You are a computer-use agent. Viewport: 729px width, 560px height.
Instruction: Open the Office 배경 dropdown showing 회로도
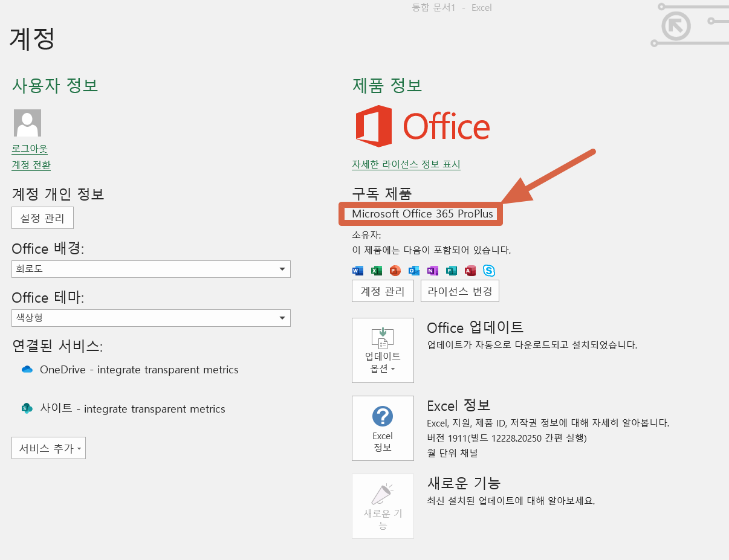[151, 269]
